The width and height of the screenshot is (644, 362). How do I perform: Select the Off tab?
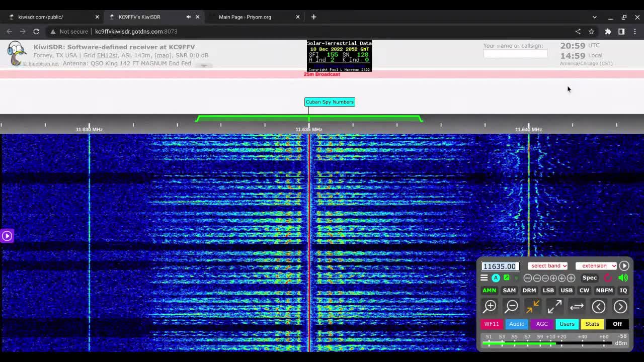click(617, 324)
